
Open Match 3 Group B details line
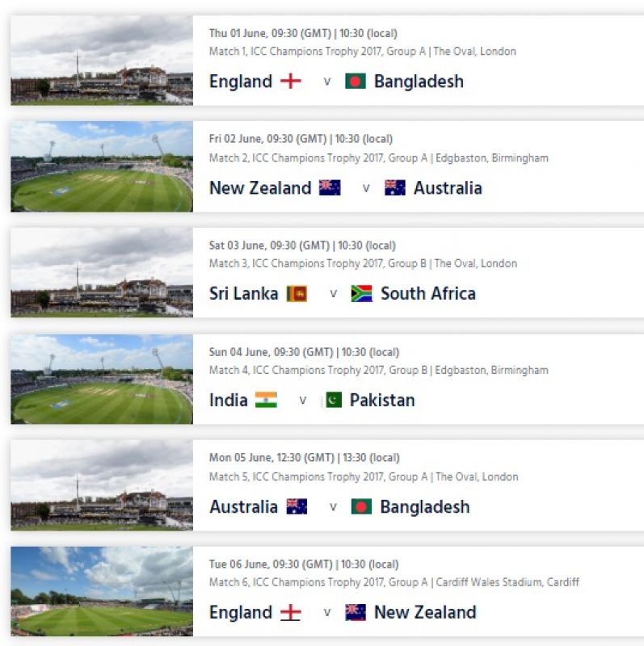(363, 263)
